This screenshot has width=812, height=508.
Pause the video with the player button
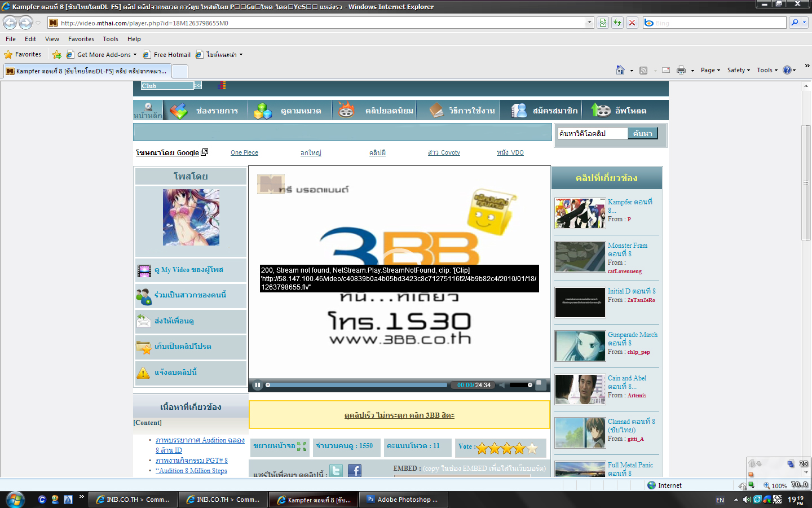[x=257, y=386]
